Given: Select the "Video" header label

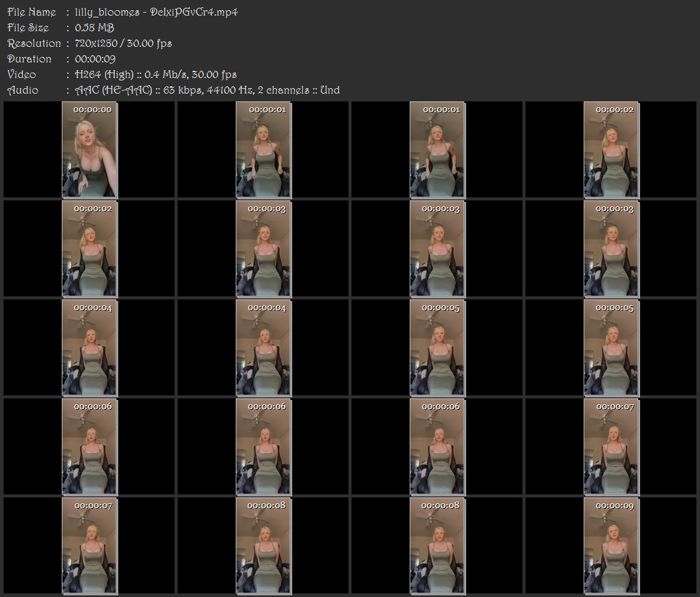Looking at the screenshot, I should (22, 74).
